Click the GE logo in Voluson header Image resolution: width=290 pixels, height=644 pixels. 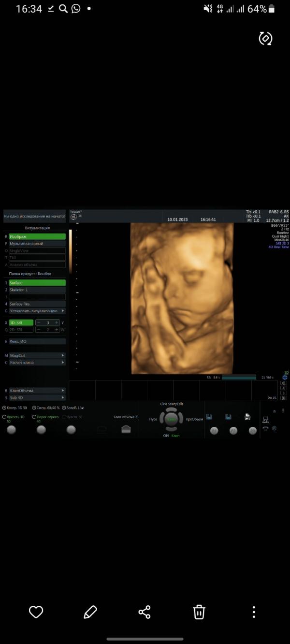coord(74,217)
